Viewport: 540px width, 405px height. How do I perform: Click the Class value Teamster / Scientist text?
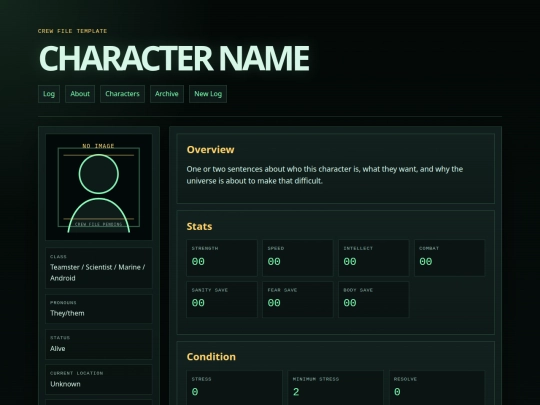(x=97, y=272)
